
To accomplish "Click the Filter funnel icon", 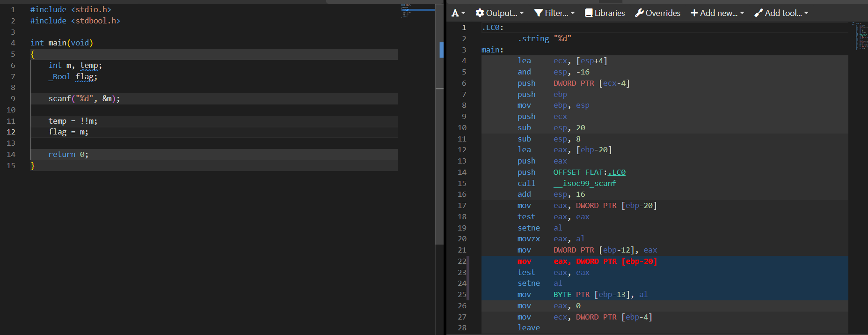I will coord(539,13).
